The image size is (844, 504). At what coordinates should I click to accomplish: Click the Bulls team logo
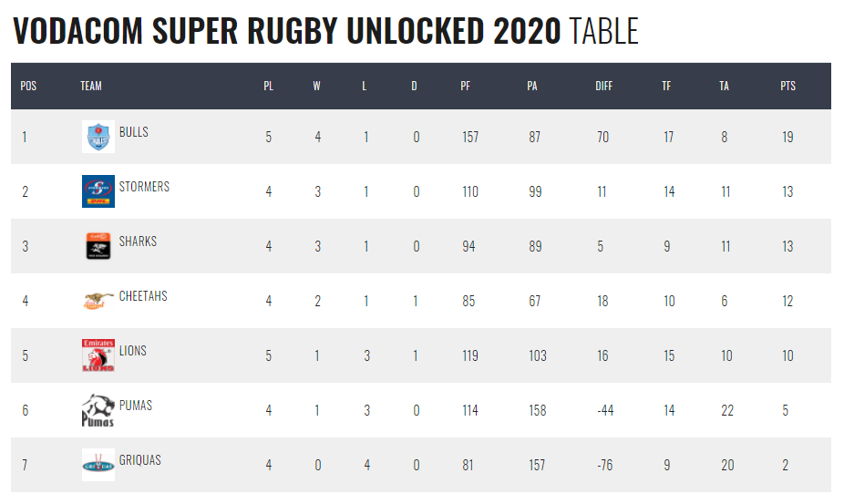[98, 137]
